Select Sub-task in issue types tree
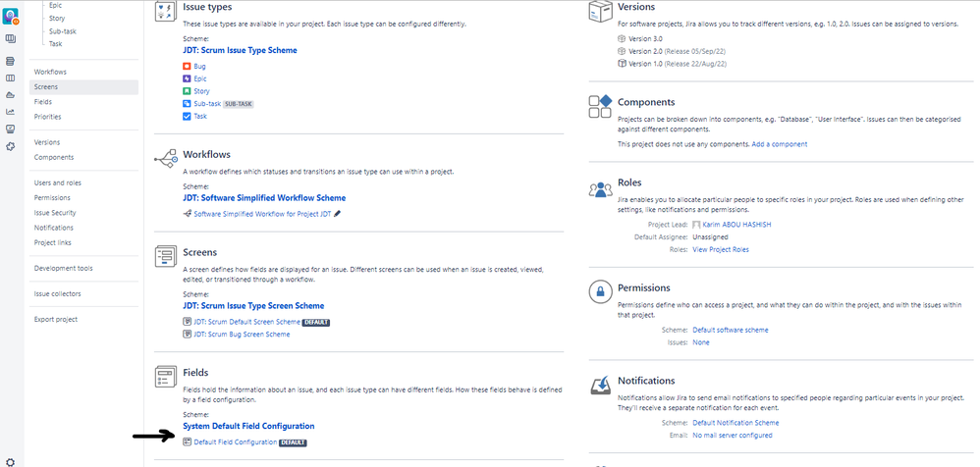 [x=63, y=31]
